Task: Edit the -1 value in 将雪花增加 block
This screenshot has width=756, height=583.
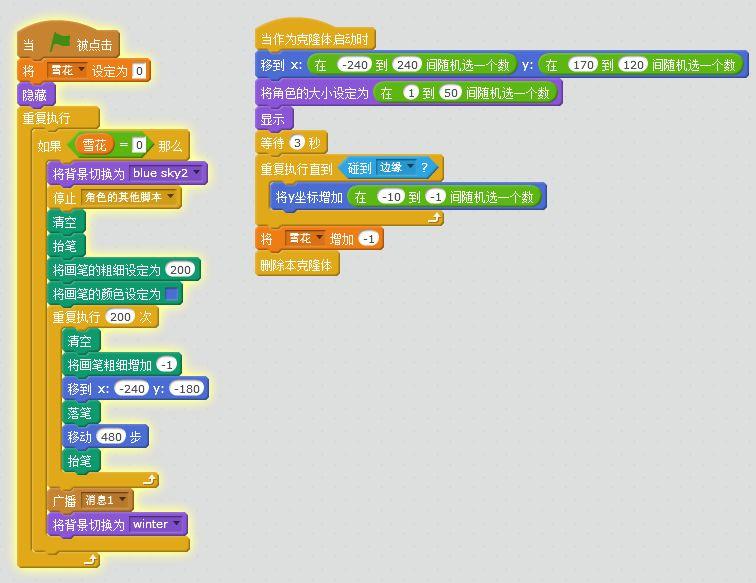Action: [x=369, y=239]
